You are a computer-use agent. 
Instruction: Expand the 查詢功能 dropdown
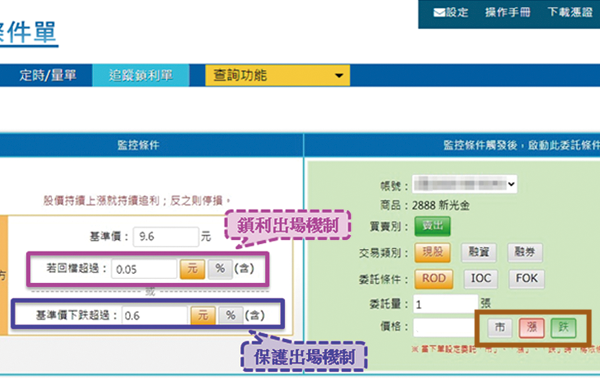pyautogui.click(x=277, y=75)
